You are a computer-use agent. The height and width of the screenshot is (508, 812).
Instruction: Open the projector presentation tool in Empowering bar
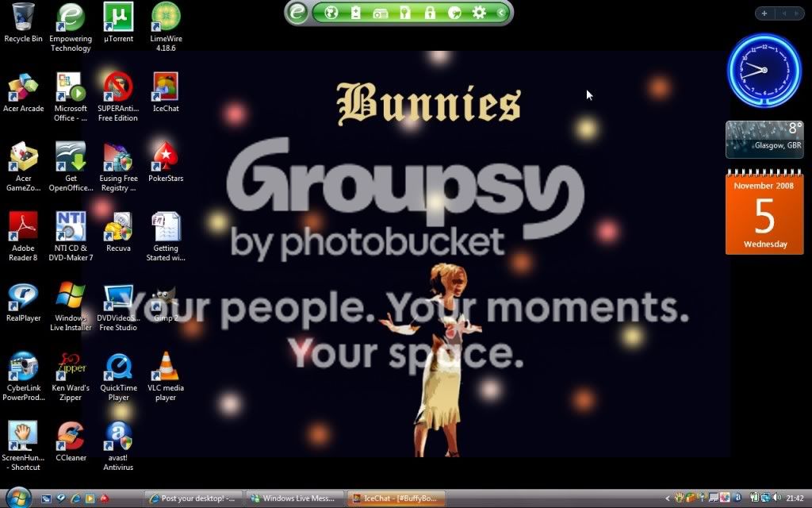[x=380, y=13]
